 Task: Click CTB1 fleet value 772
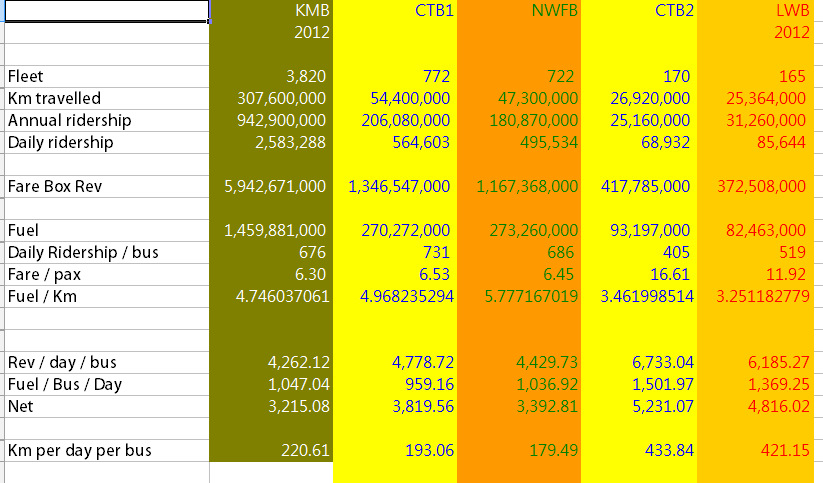point(437,77)
